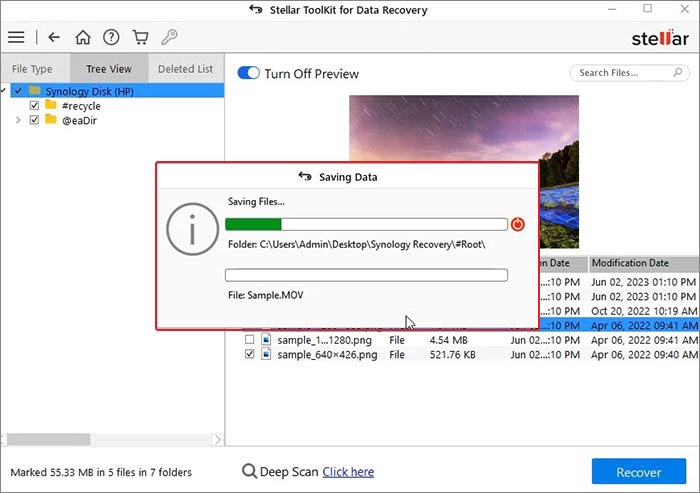The width and height of the screenshot is (700, 493).
Task: Select the sample_1...1280.png file name
Action: point(324,340)
